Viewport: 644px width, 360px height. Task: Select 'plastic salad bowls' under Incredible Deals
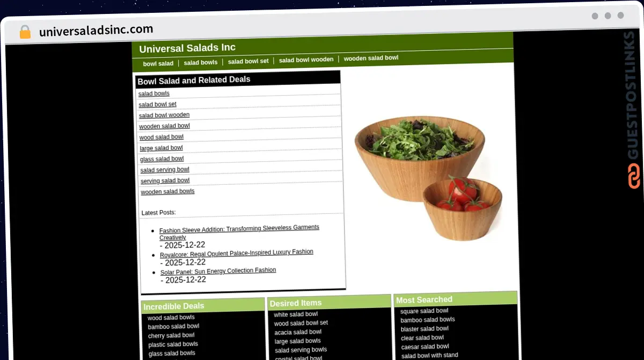[x=173, y=344]
